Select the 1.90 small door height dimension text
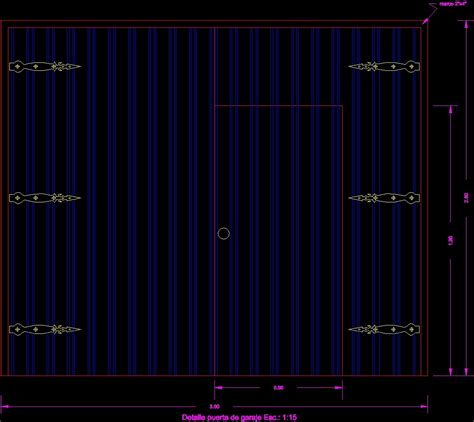Viewport: 474px width, 422px height. coord(451,241)
